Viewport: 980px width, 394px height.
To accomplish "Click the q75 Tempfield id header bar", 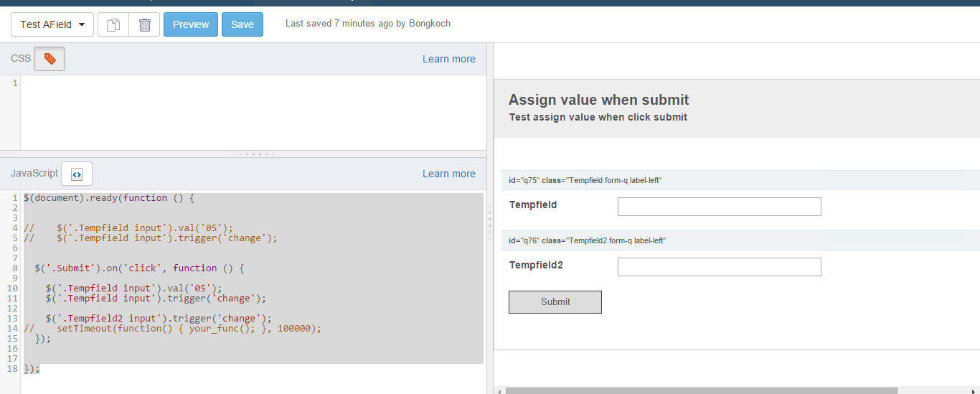I will coord(740,180).
